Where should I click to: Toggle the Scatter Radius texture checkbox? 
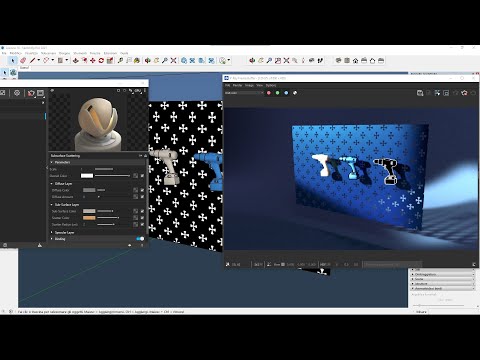142,224
